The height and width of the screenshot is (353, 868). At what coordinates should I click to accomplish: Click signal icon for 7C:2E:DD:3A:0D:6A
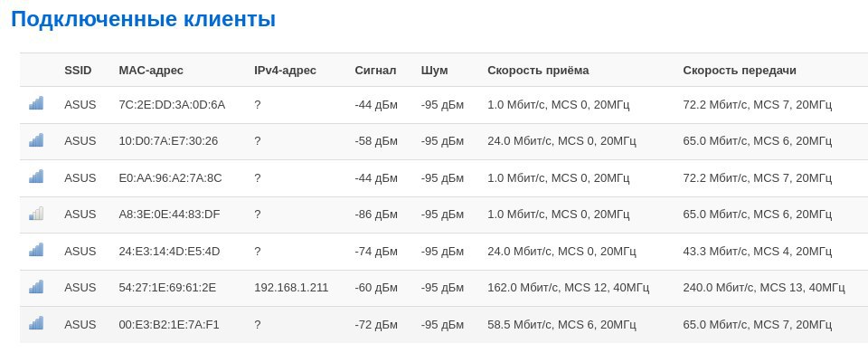pyautogui.click(x=36, y=103)
